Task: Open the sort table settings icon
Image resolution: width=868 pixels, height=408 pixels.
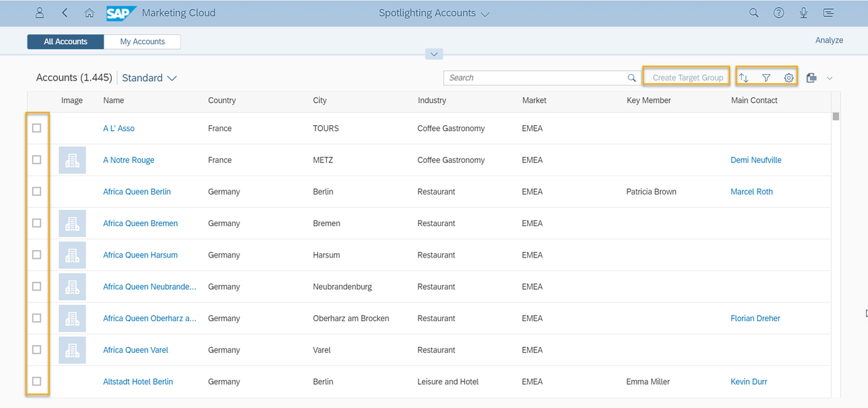Action: point(743,78)
